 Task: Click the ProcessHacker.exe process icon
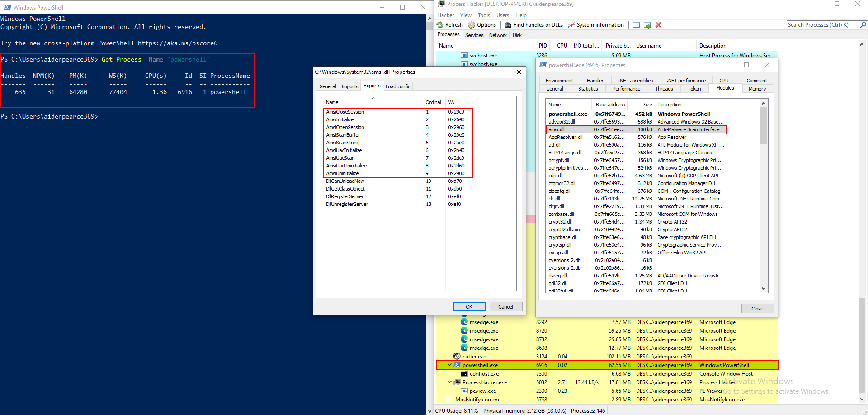click(x=457, y=382)
